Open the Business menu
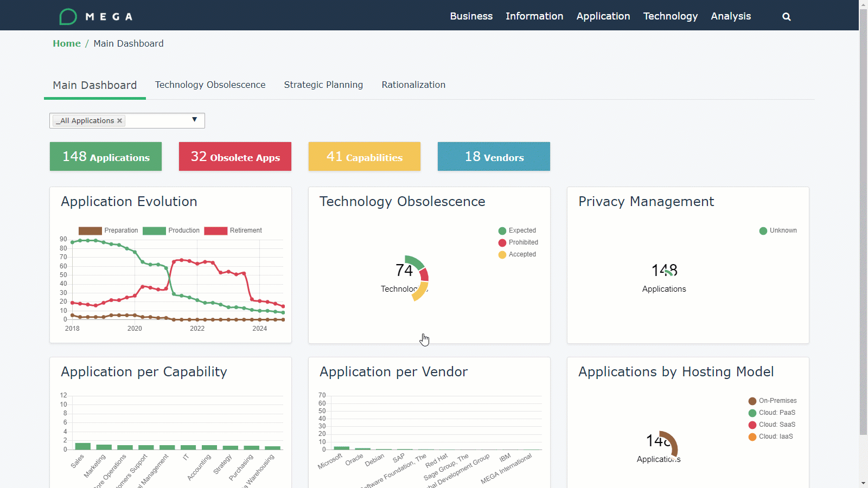The image size is (868, 488). pos(471,16)
